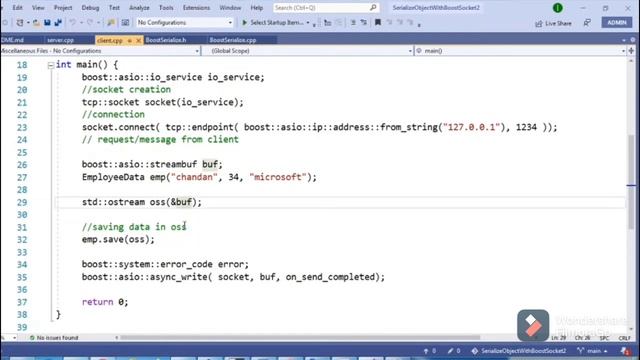The height and width of the screenshot is (360, 640).
Task: Click the Open file folder icon
Action: pyautogui.click(x=36, y=23)
